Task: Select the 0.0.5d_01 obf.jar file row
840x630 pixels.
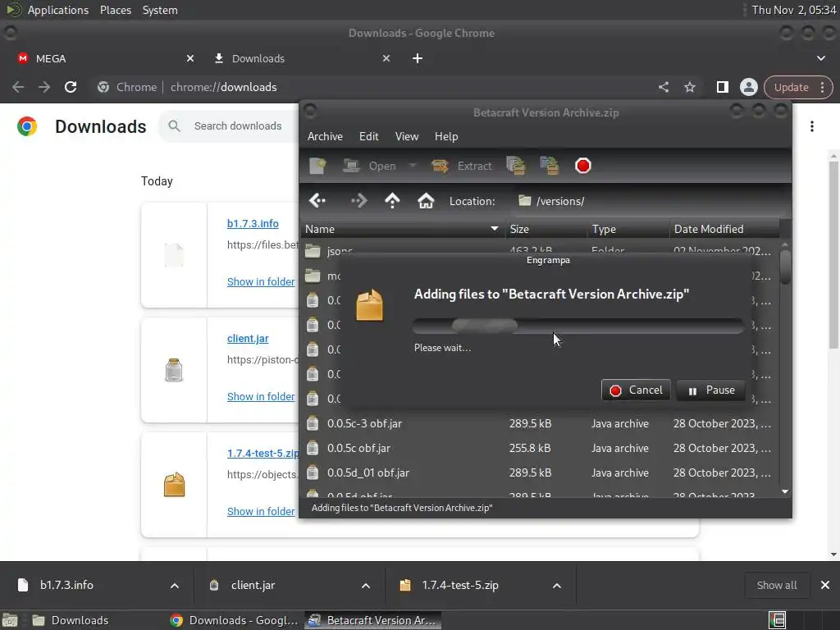Action: [540, 472]
